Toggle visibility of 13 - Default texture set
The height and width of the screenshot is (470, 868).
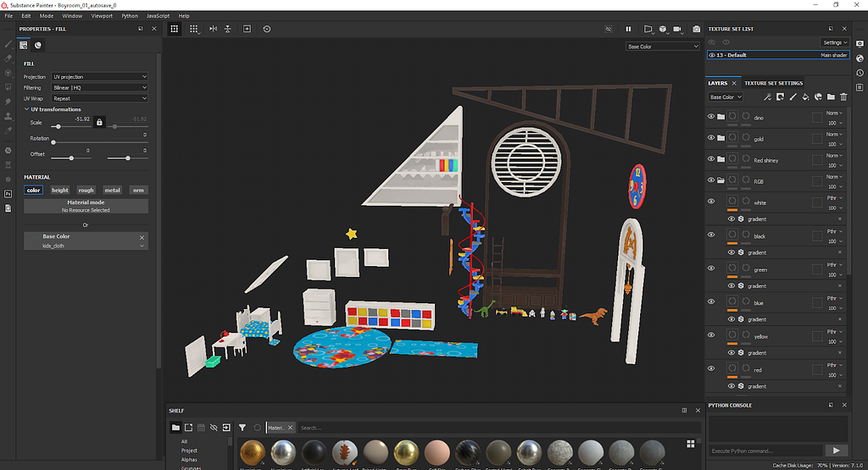[712, 55]
